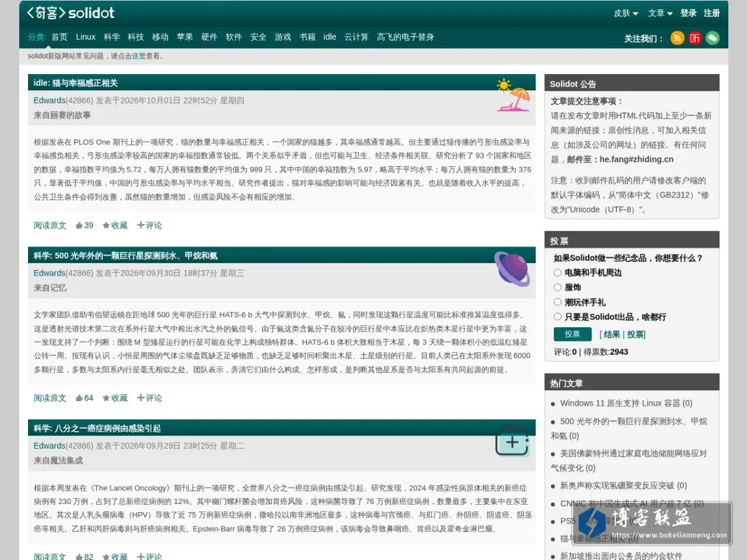Open the Linux category

86,37
